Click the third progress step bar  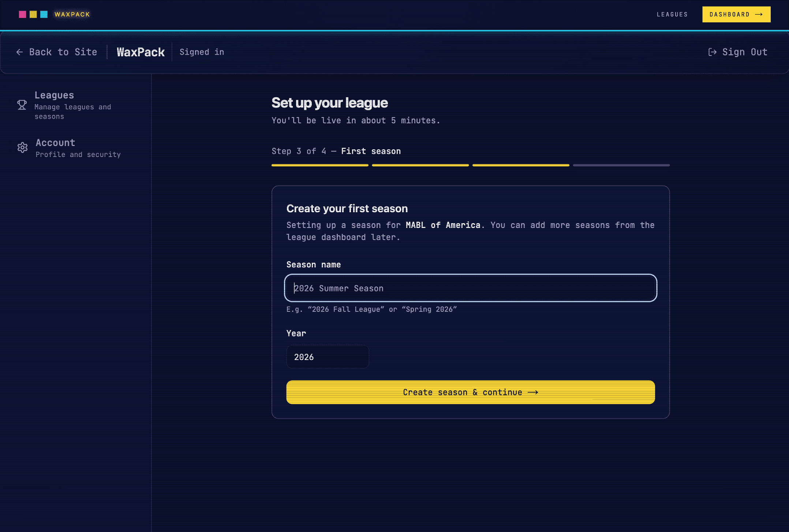[521, 165]
